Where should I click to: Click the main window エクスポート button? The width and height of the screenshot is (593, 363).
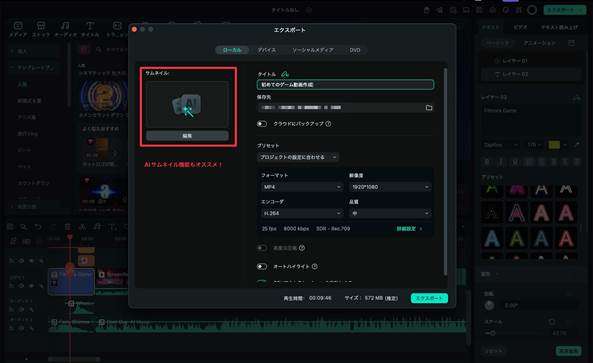tap(564, 10)
